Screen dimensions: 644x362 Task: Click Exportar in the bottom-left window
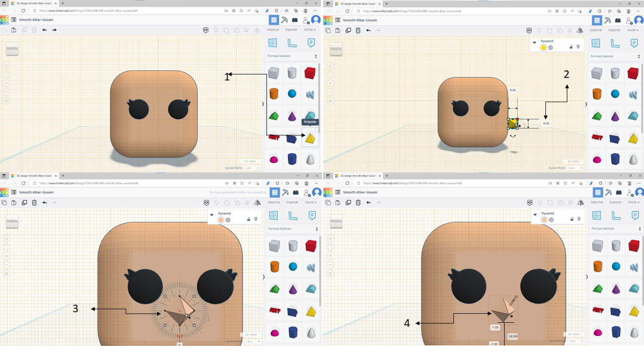point(292,202)
